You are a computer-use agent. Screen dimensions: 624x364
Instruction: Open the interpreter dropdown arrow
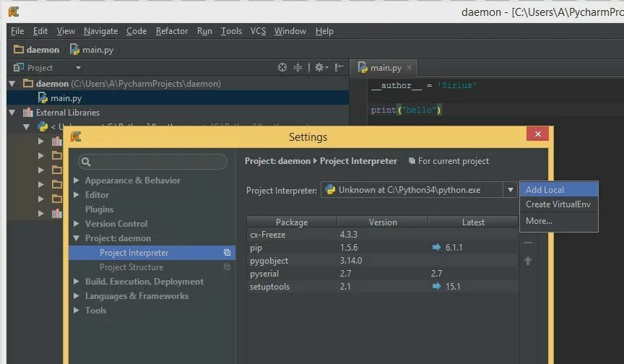coord(510,190)
